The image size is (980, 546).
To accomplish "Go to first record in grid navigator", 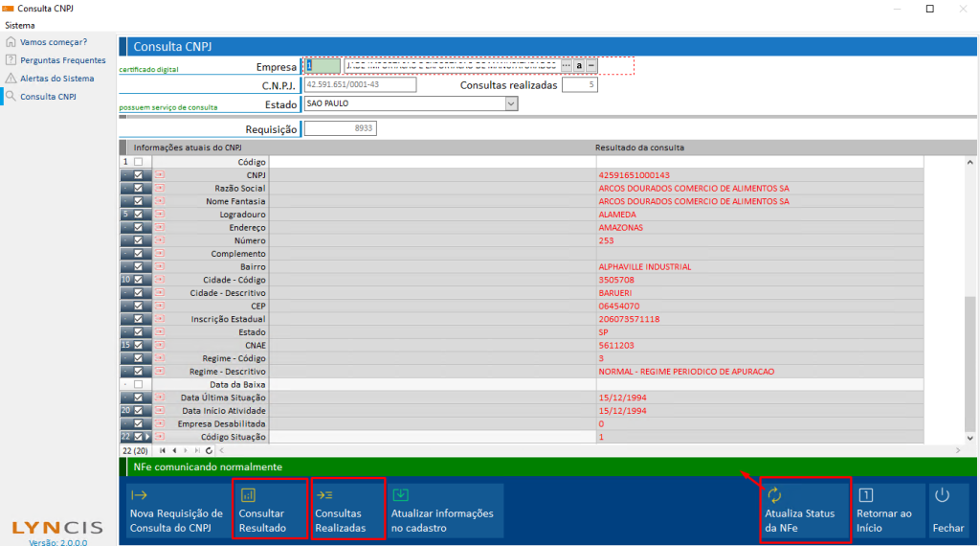I will point(163,450).
